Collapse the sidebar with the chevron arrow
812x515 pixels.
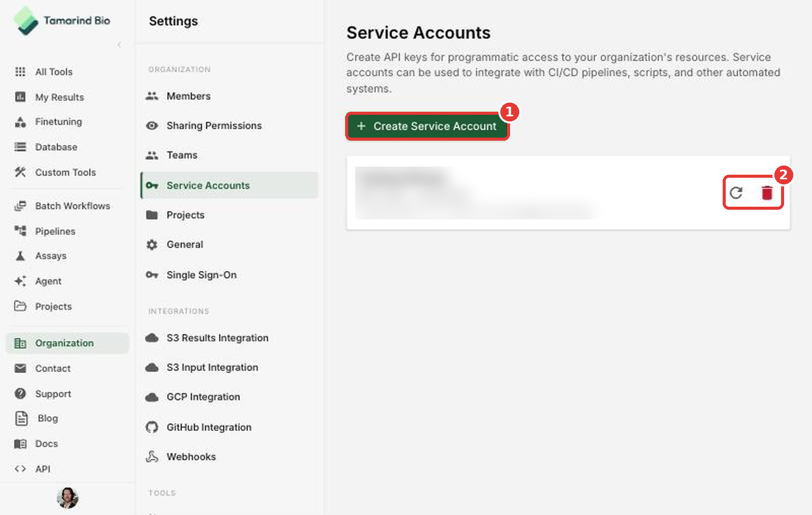pos(119,45)
